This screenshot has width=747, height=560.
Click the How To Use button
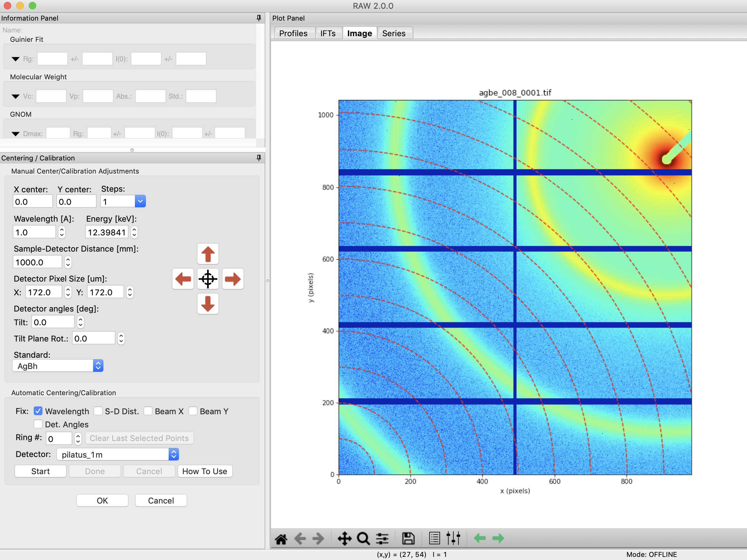[205, 471]
